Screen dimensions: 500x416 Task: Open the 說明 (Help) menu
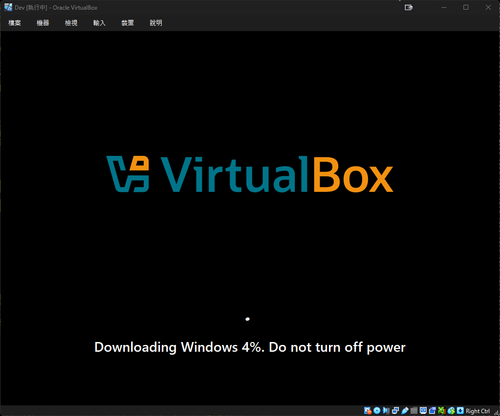[156, 23]
